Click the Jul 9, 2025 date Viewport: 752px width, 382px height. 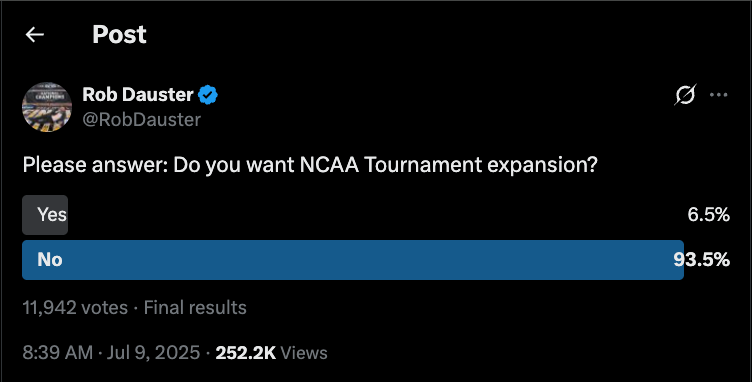click(153, 353)
